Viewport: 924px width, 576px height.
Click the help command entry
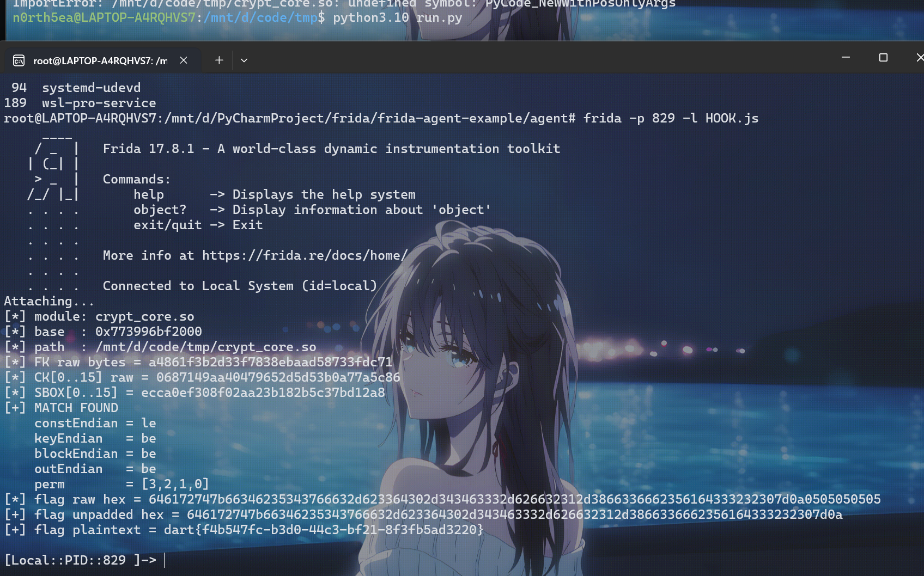(149, 194)
